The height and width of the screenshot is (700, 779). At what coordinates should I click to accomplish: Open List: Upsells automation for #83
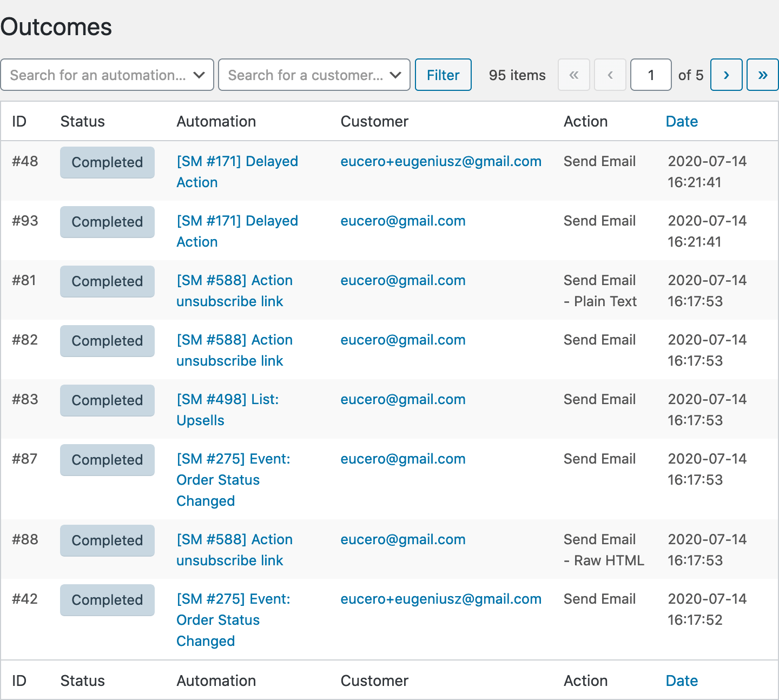[x=228, y=410]
